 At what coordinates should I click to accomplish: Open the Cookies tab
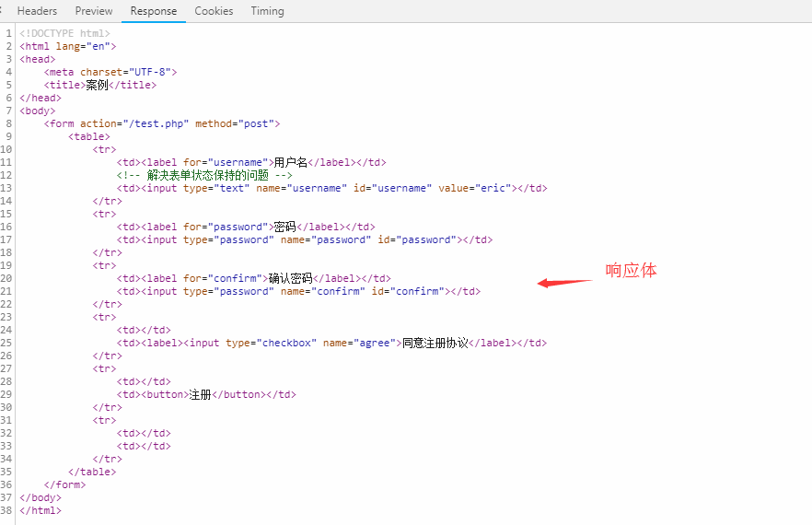[x=214, y=11]
